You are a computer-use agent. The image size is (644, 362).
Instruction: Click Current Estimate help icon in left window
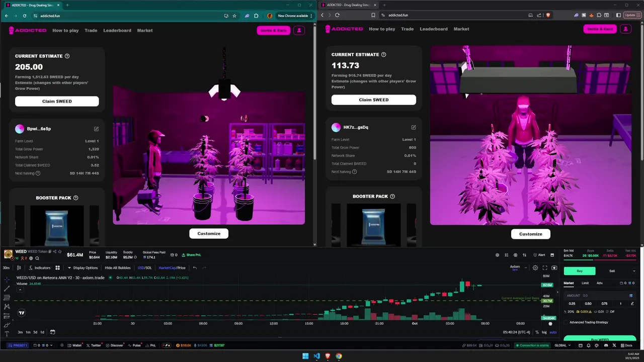[67, 56]
